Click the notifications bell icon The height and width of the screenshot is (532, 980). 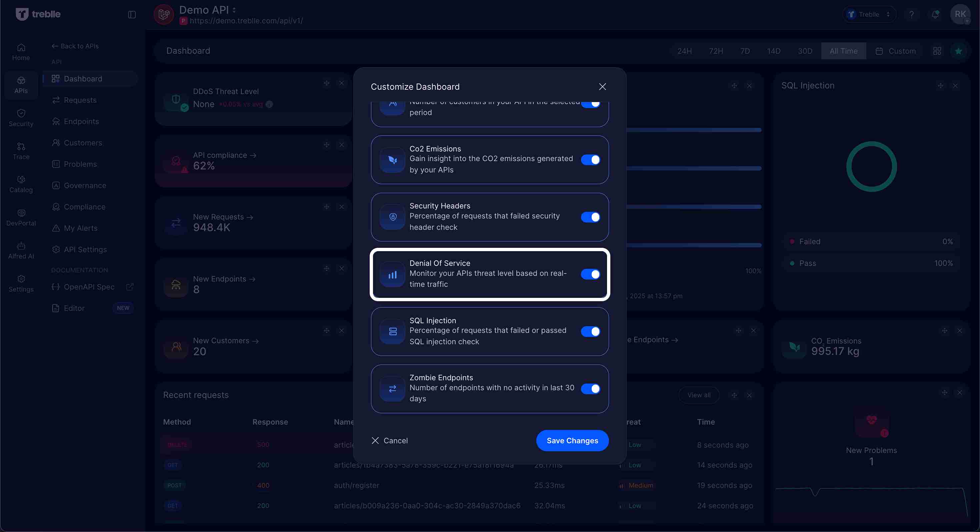935,14
